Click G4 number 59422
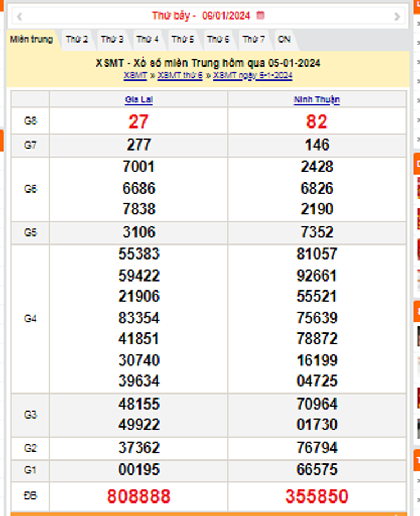 (139, 275)
